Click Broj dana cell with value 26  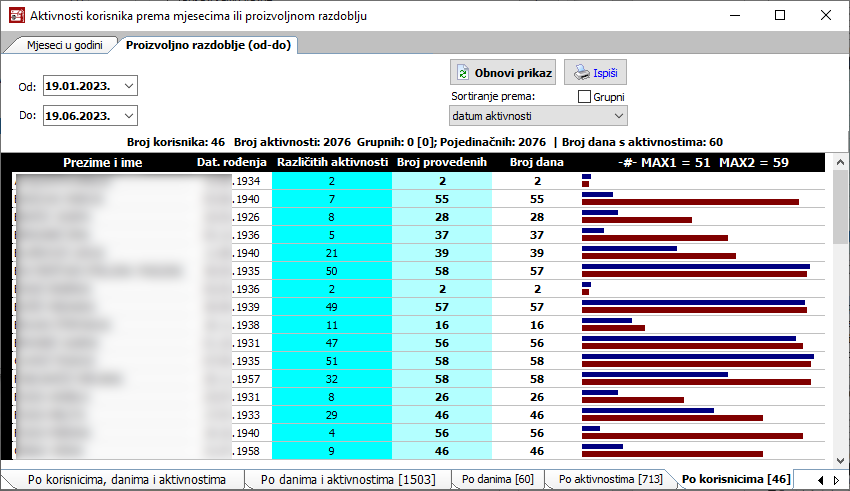[537, 397]
